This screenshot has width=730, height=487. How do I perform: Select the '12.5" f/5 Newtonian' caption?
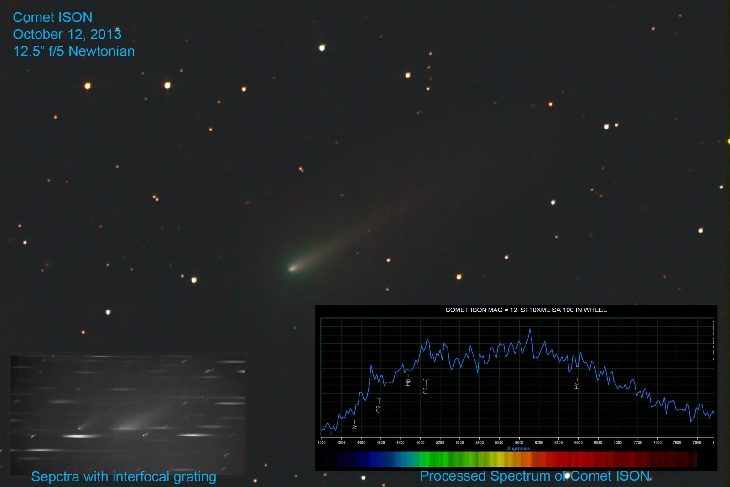tap(74, 51)
